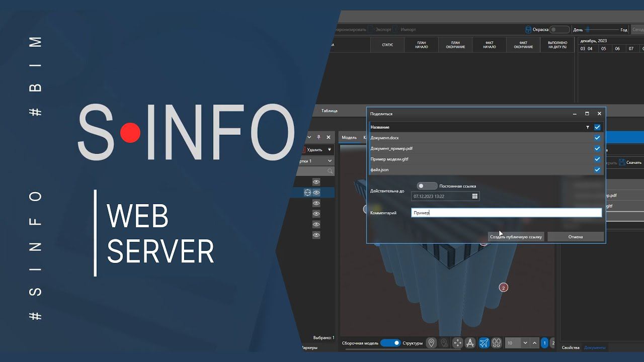Toggle the select-all checkbox in the Название header
Screen dimensions: 644x362
(597, 127)
